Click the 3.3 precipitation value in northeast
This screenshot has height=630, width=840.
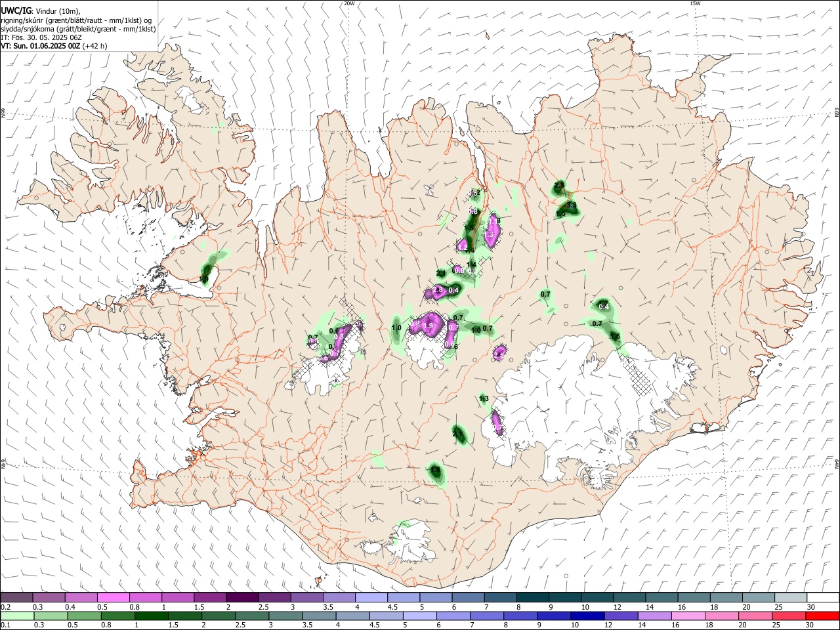point(571,205)
